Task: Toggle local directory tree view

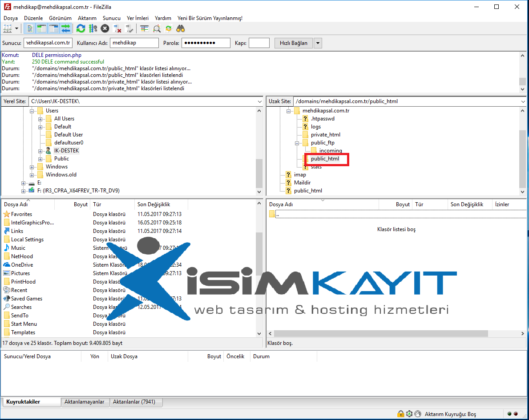Action: point(41,28)
